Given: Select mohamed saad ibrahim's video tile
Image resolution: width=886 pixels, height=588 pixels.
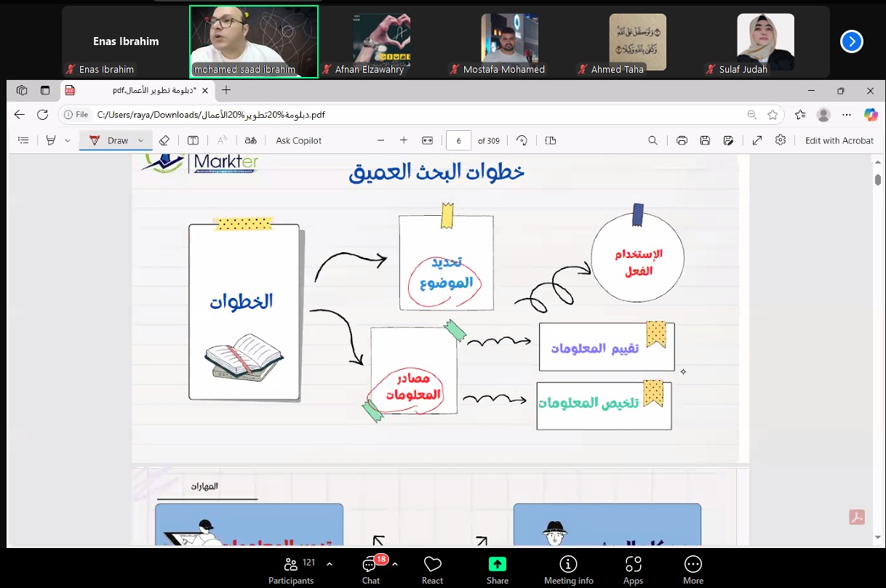Looking at the screenshot, I should click(254, 42).
